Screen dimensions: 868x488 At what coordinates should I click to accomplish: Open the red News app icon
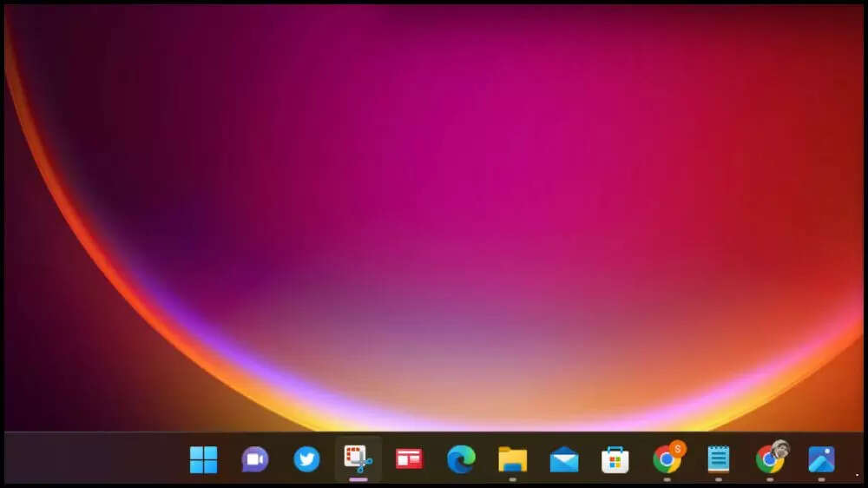[409, 459]
